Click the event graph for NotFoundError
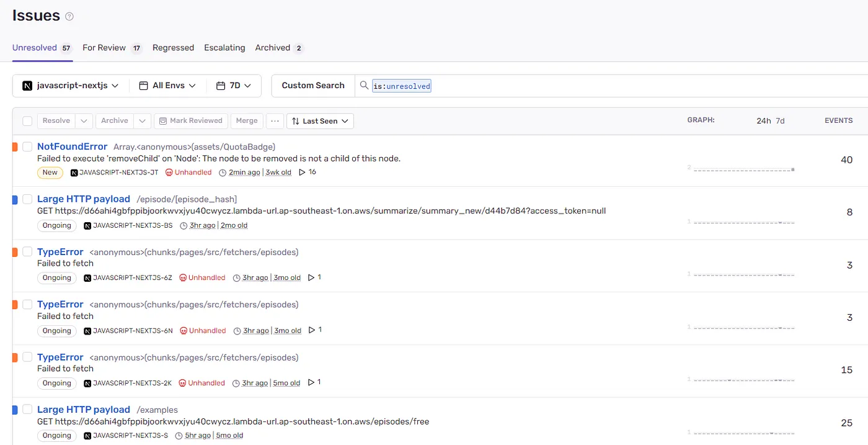 744,169
